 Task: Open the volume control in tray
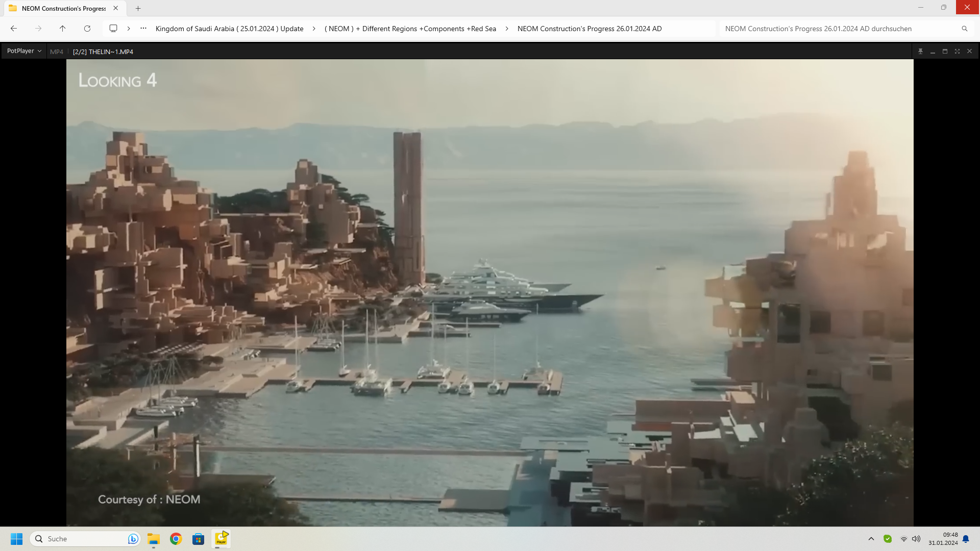tap(916, 539)
